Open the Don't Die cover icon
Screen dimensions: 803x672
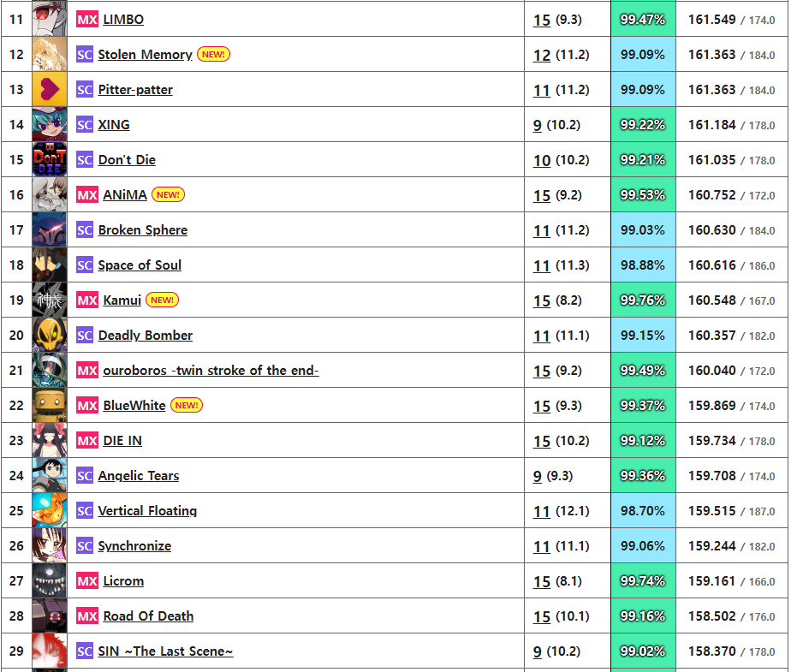coord(49,159)
